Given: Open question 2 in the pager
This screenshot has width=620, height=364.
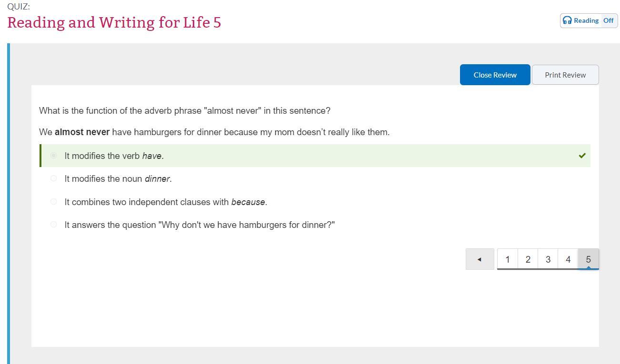Looking at the screenshot, I should pyautogui.click(x=528, y=259).
